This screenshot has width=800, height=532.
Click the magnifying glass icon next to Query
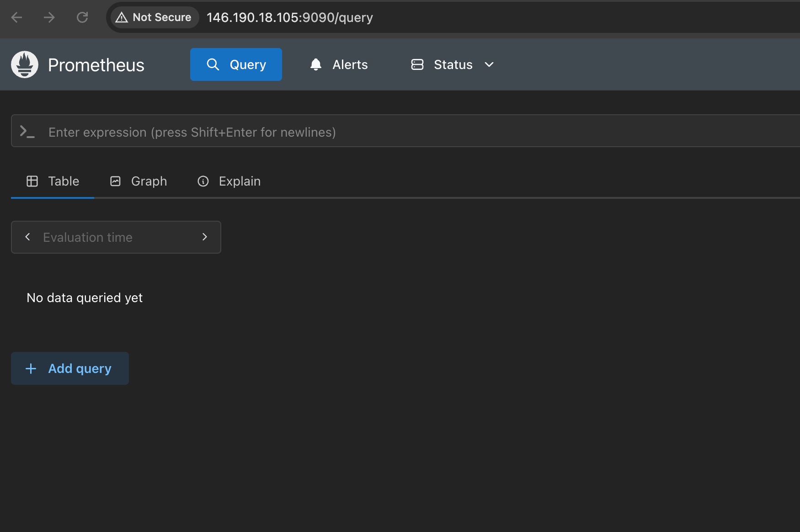pyautogui.click(x=213, y=64)
